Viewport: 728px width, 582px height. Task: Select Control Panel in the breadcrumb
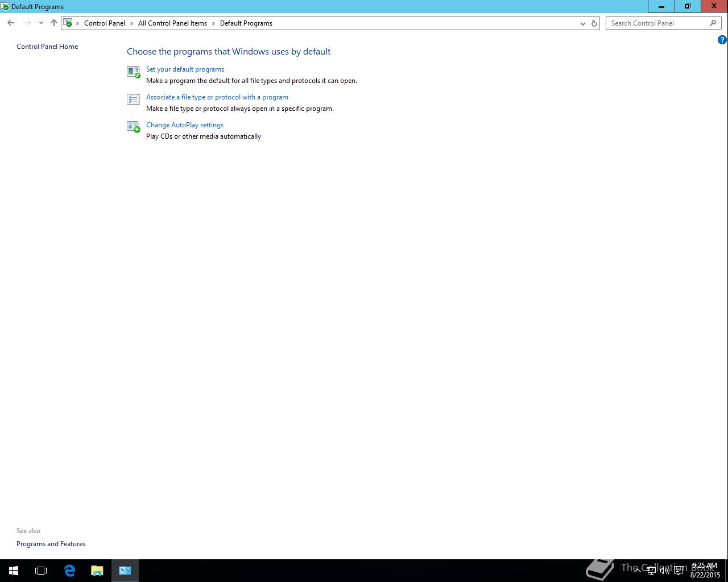pyautogui.click(x=105, y=23)
